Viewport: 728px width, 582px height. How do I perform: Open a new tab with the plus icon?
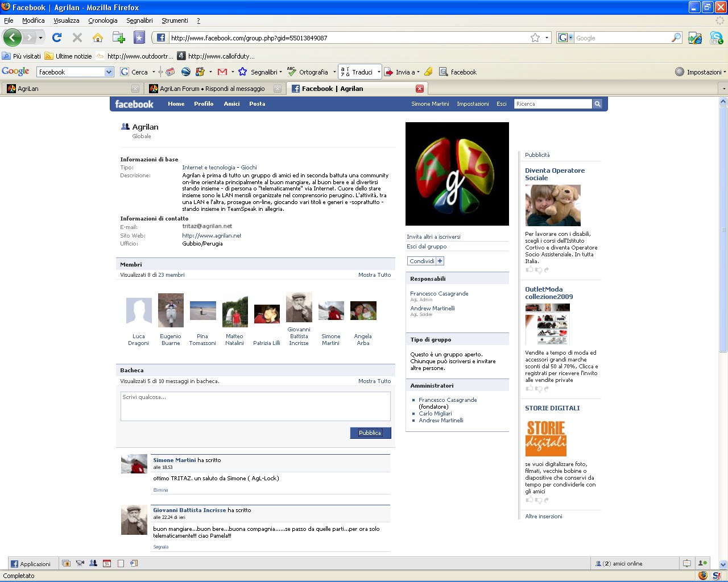click(x=119, y=38)
